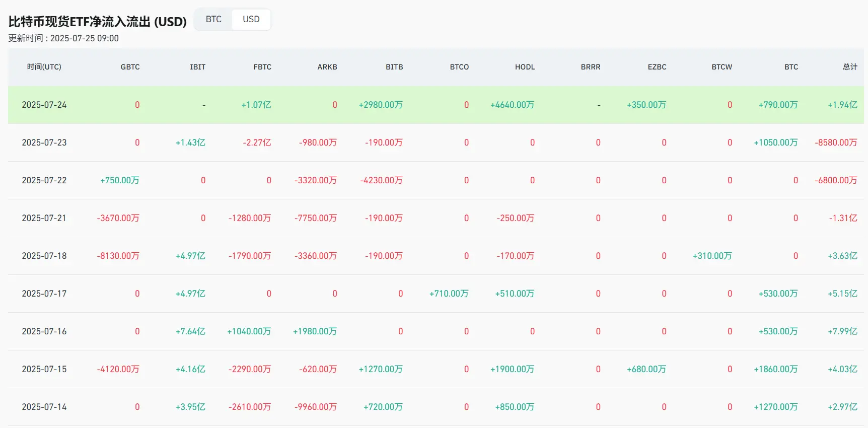Click the +7.99亿 total value
868x428 pixels.
tap(843, 331)
